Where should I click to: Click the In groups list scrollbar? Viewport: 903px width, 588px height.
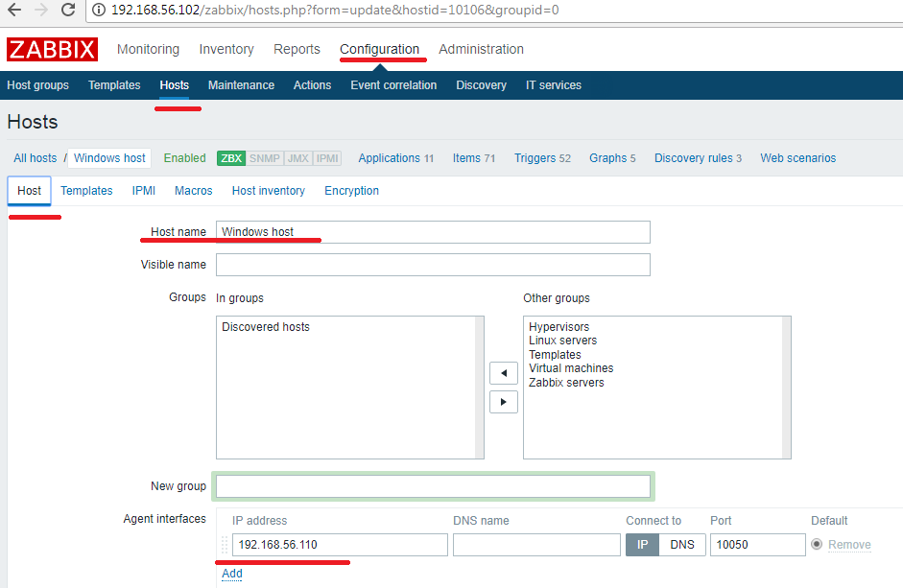(479, 388)
